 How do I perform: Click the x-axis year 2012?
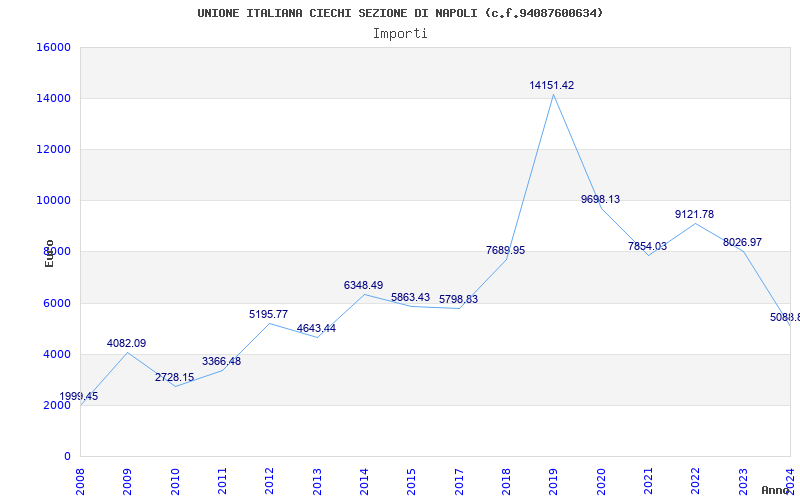tap(269, 481)
